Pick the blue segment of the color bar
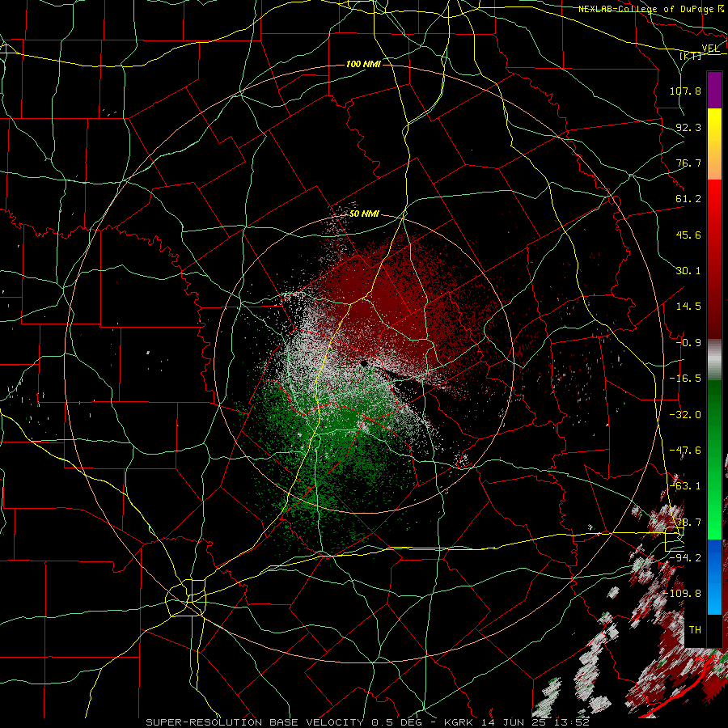The width and height of the screenshot is (728, 728). click(714, 577)
